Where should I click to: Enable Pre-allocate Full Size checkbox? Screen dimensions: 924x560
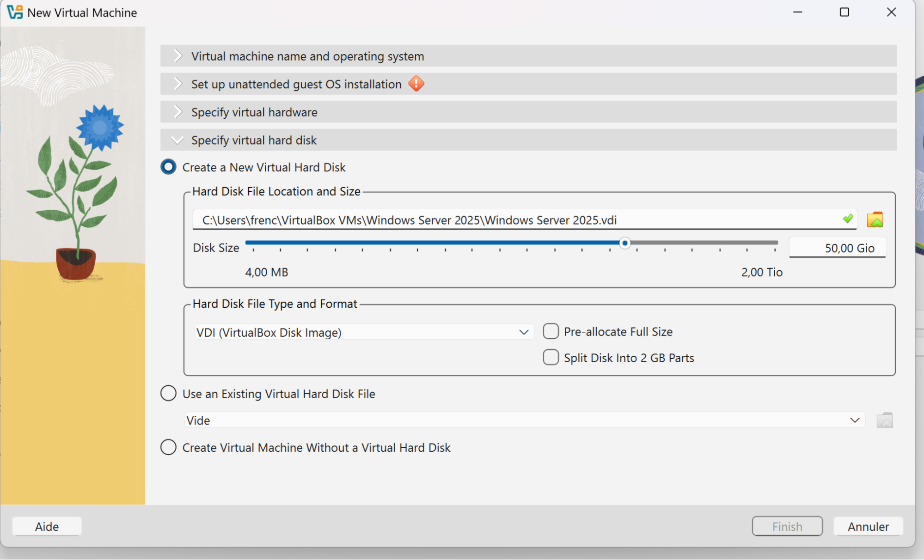coord(551,331)
